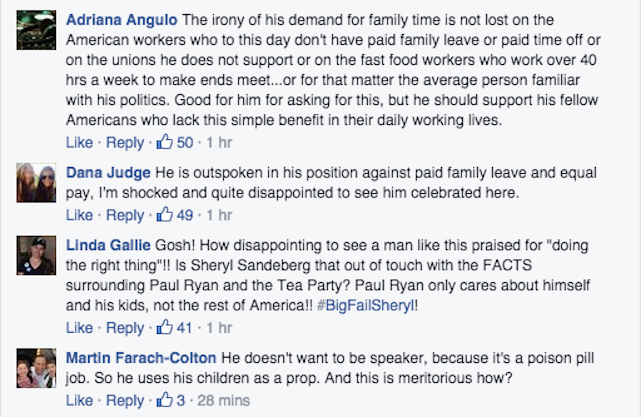This screenshot has height=417, width=641.
Task: Visit Adriana Angulo's name link
Action: point(122,20)
